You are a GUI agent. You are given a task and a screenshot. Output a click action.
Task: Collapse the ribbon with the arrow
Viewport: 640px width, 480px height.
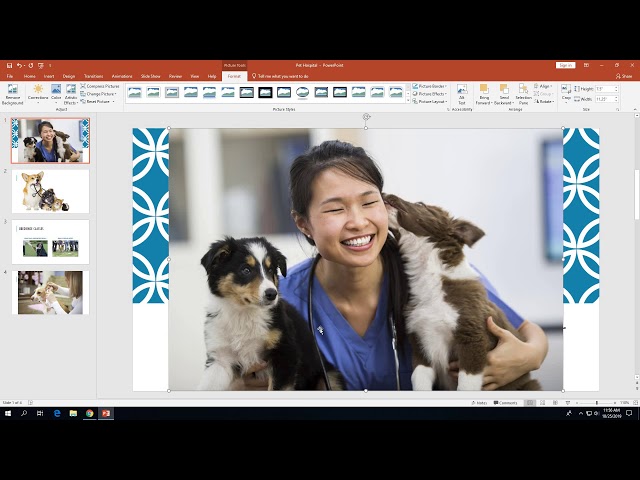tap(635, 109)
